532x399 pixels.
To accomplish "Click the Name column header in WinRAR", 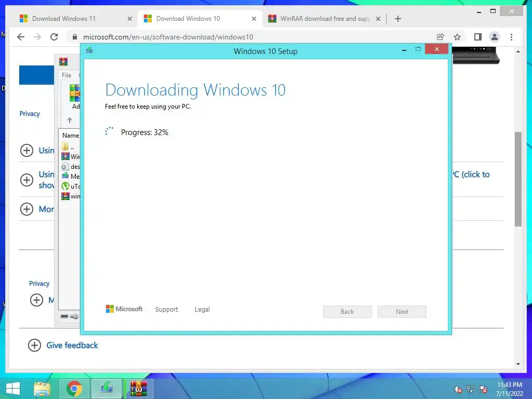I will pyautogui.click(x=71, y=136).
